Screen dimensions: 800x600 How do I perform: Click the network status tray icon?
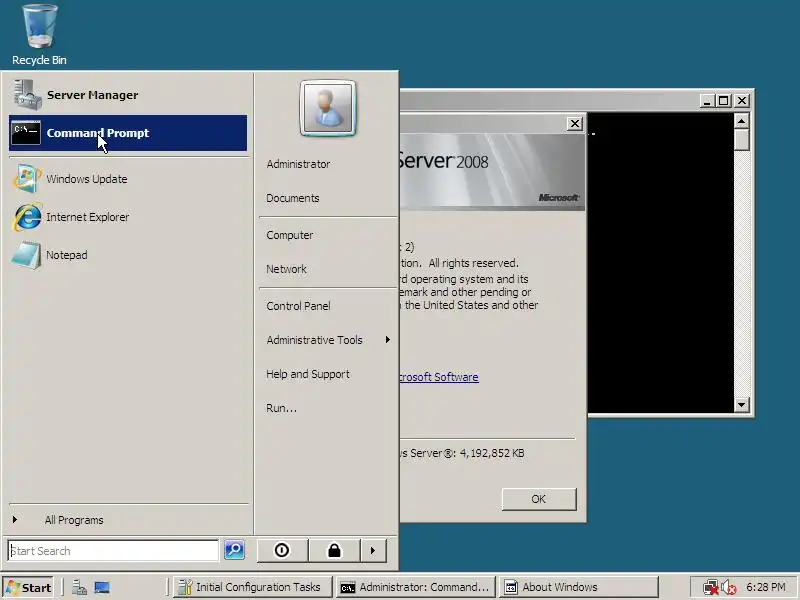point(710,588)
